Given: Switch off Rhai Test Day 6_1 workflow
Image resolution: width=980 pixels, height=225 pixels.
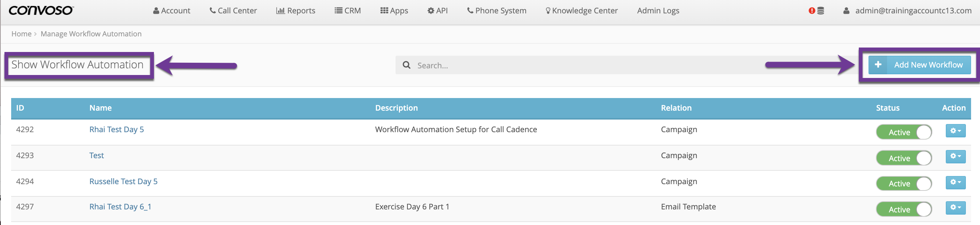Looking at the screenshot, I should [x=903, y=209].
